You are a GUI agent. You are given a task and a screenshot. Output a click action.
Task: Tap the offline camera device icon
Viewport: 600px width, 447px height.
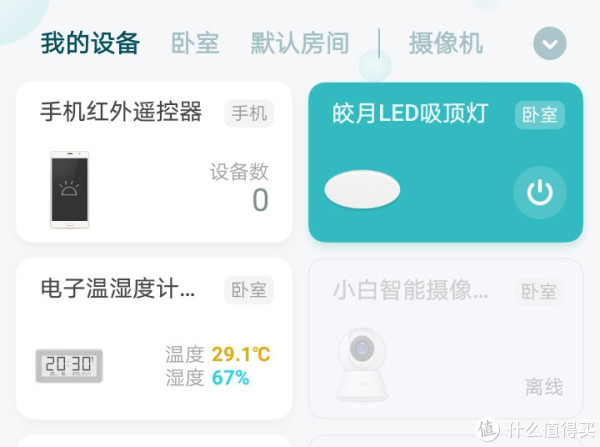(x=362, y=364)
